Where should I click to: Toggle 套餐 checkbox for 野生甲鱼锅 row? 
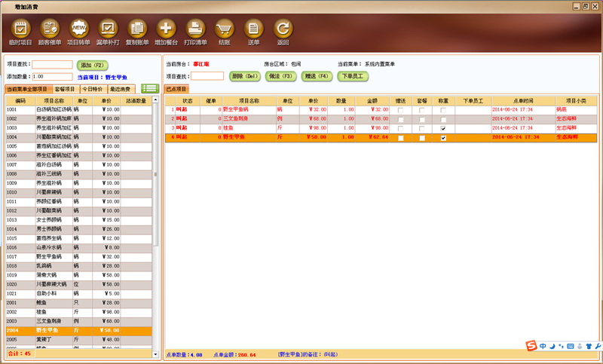coord(422,110)
